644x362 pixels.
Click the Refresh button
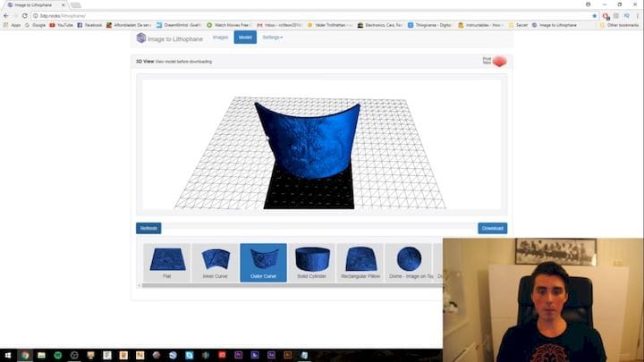[148, 228]
